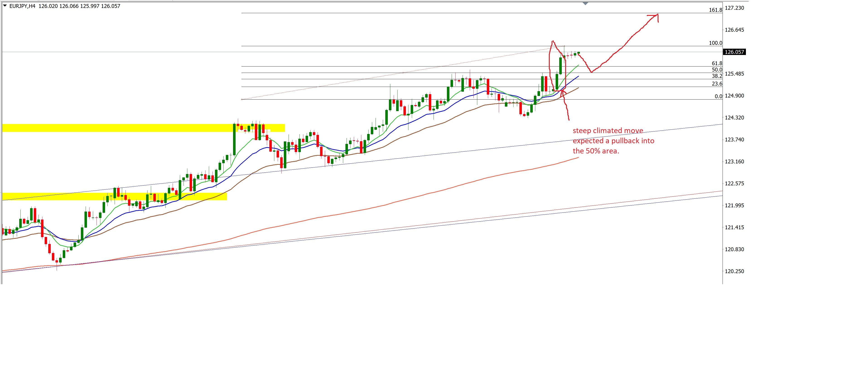Select the 23.6 Fibonacci level label
Viewport: 868px width, 370px height.
pos(717,84)
